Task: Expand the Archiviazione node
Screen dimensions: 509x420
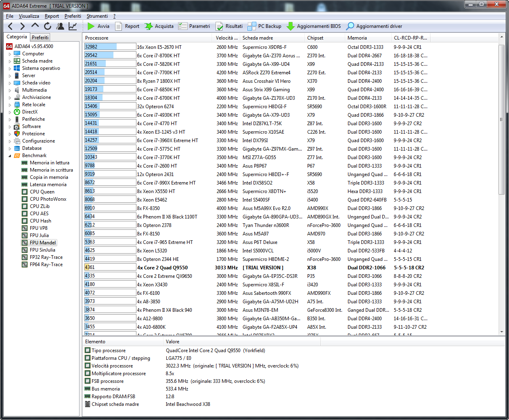Action: pos(10,98)
